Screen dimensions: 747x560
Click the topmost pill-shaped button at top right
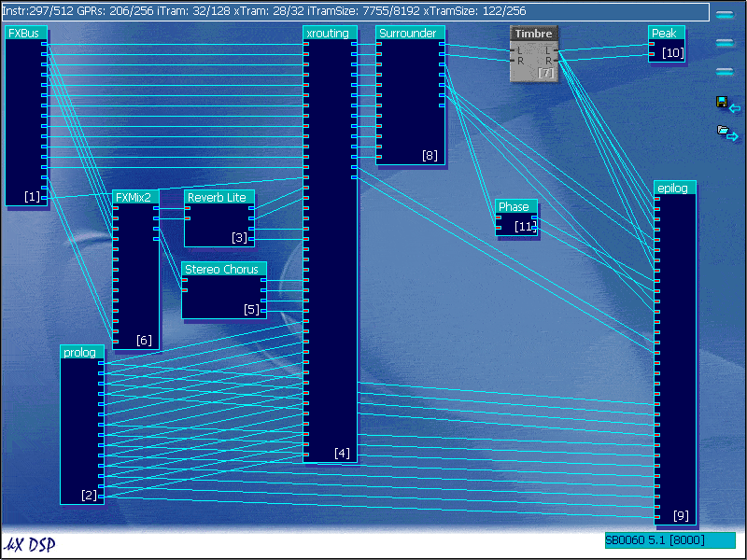726,15
